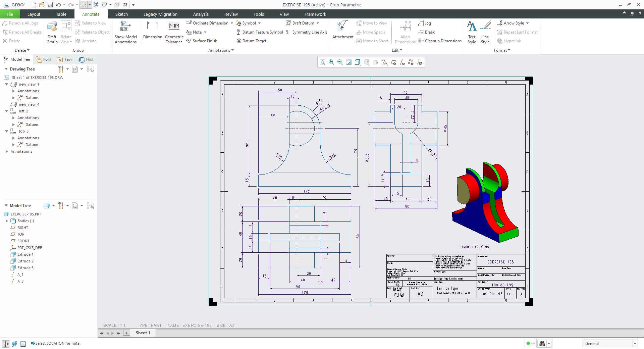
Task: Toggle point display in graphics toolbar
Action: click(411, 62)
